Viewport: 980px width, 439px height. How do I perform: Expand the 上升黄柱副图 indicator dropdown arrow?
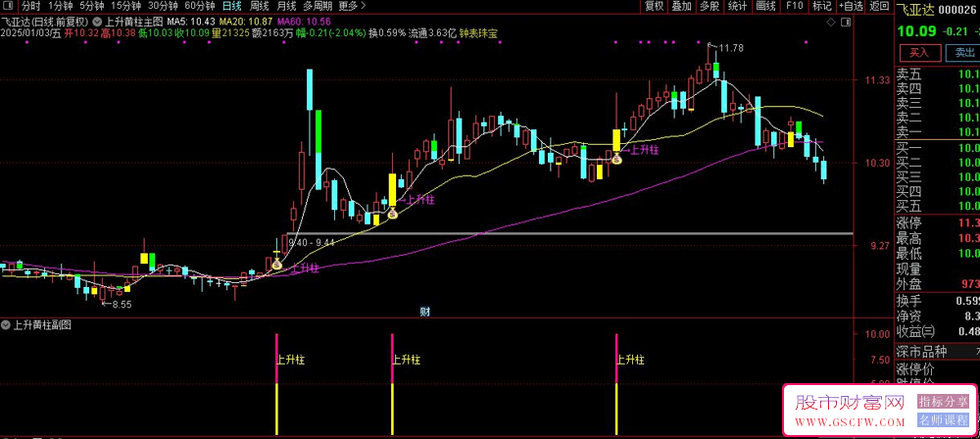[6, 324]
